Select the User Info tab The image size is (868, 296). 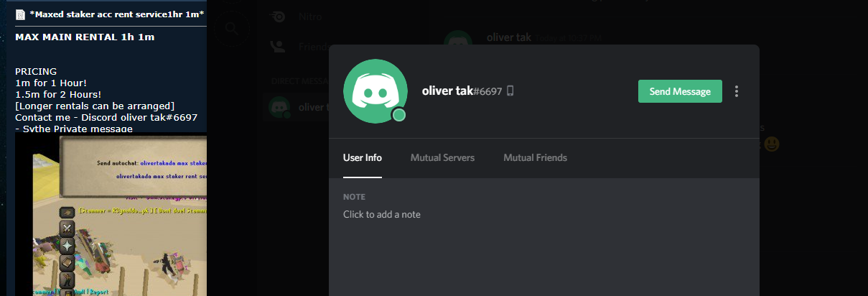(x=363, y=157)
